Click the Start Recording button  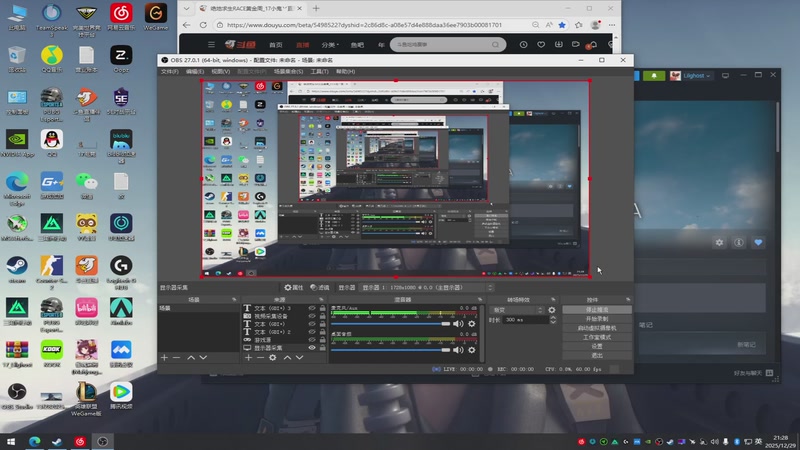597,319
